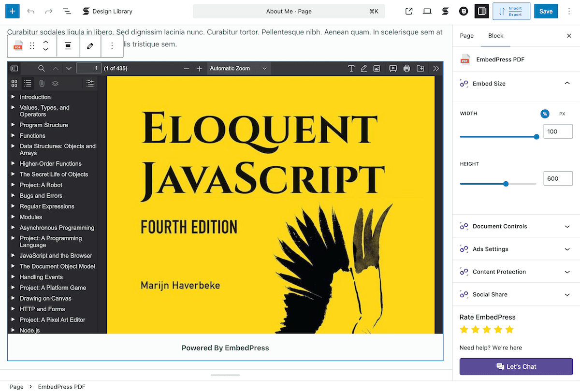Screen dimensions: 580x392
Task: Download the PDF file
Action: 420,69
